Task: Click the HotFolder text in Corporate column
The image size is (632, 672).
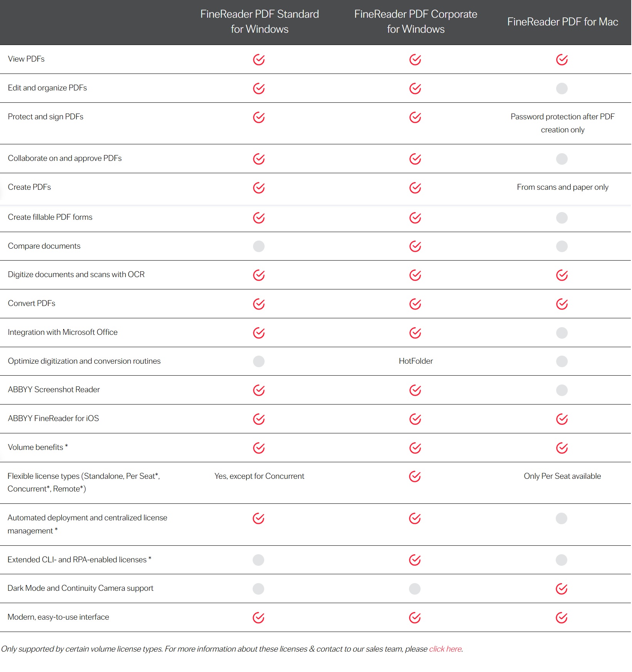Action: tap(416, 361)
